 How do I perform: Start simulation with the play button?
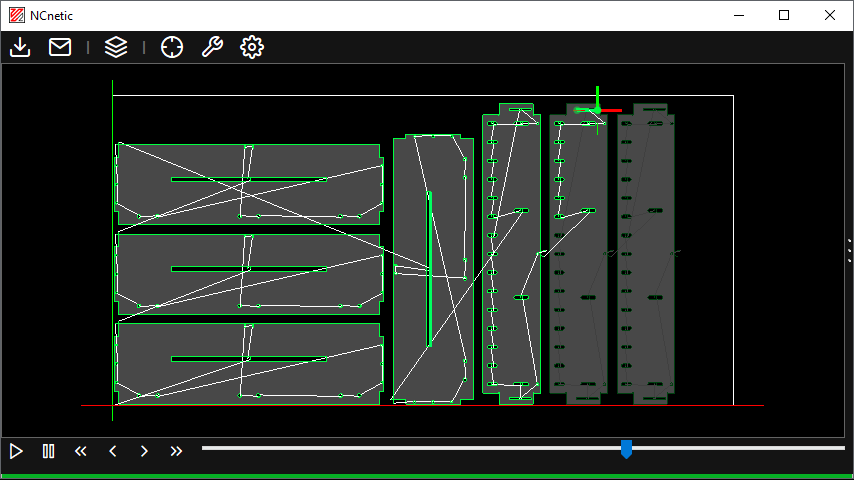(x=16, y=451)
